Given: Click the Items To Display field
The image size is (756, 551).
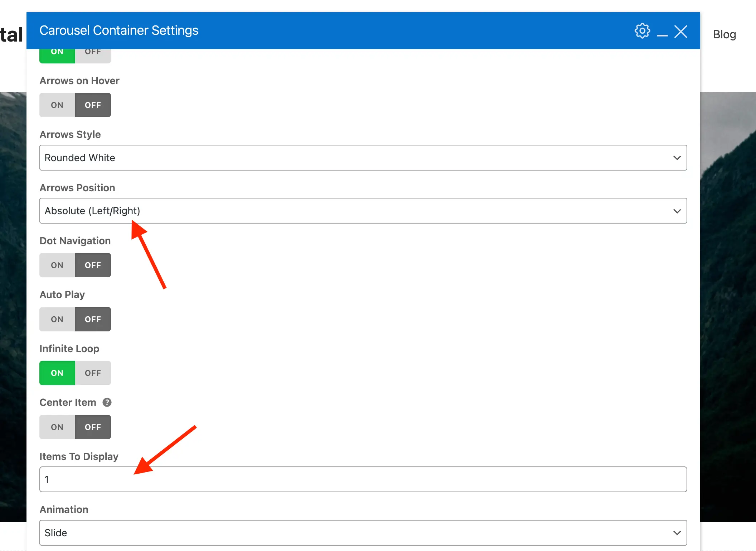Looking at the screenshot, I should 363,479.
